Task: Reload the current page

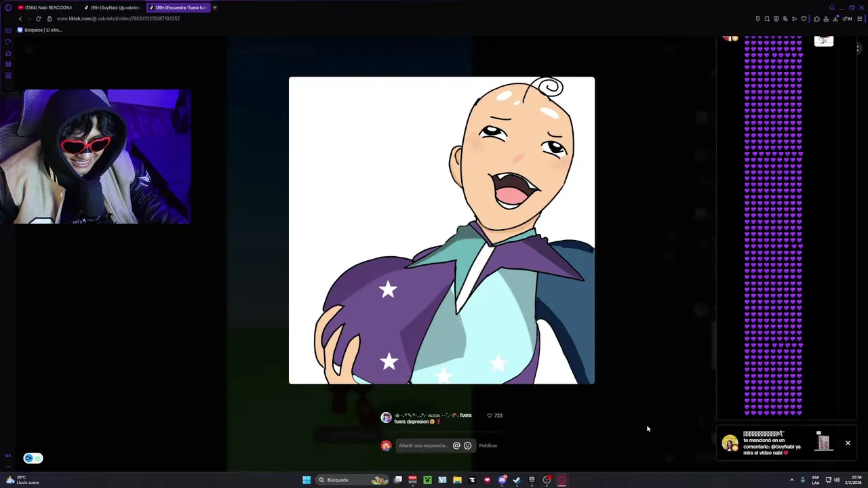Action: (39, 18)
